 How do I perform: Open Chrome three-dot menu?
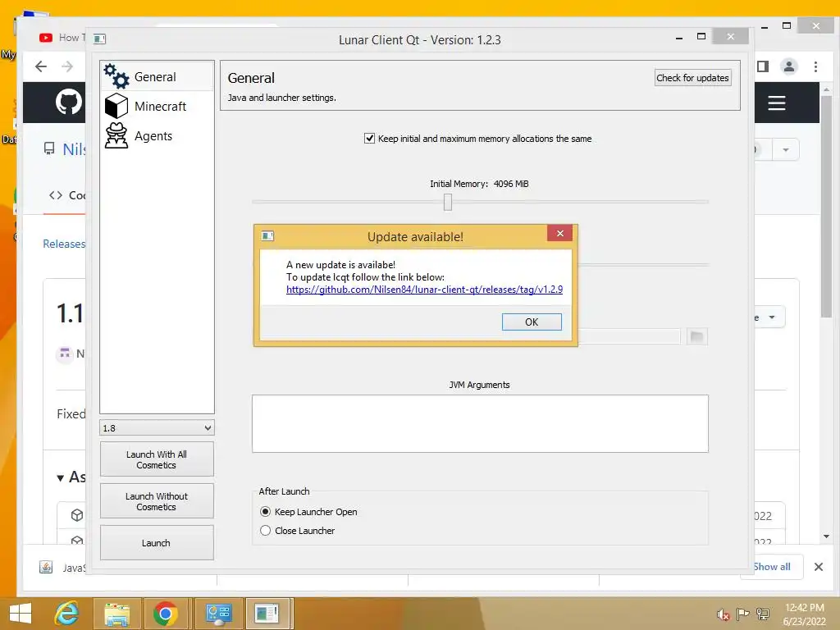pos(815,66)
